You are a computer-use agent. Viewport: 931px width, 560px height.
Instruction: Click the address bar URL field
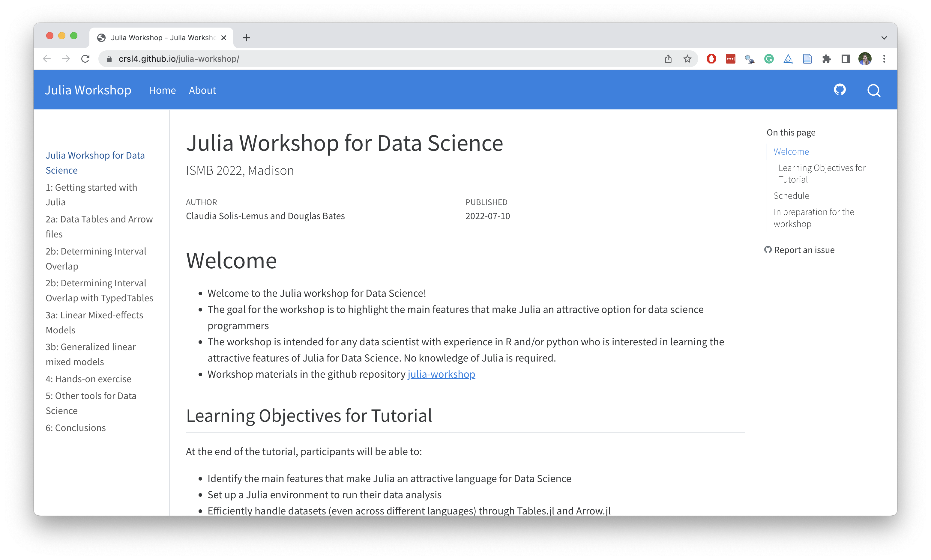(x=340, y=59)
